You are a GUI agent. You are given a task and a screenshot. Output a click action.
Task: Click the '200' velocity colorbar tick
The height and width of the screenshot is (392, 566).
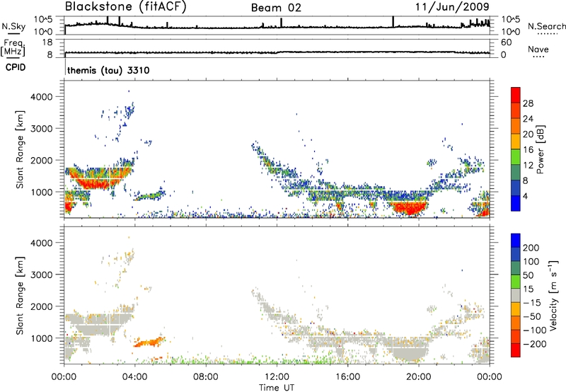531,248
